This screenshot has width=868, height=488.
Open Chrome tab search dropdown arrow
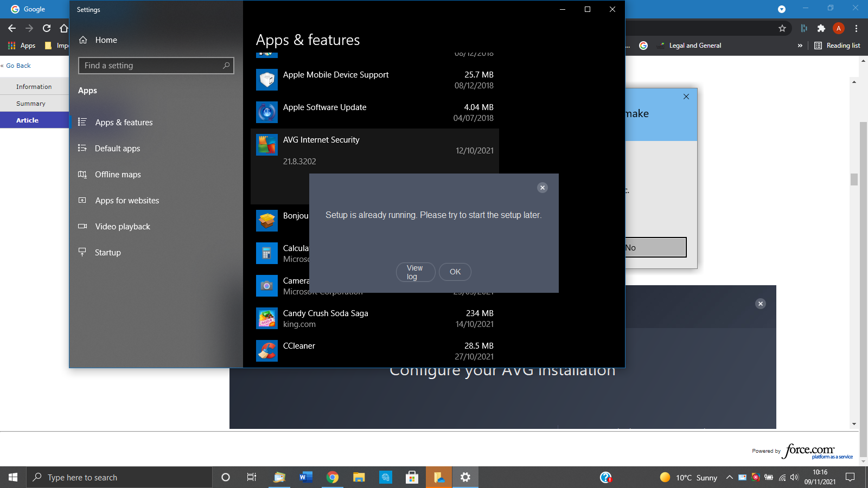782,9
